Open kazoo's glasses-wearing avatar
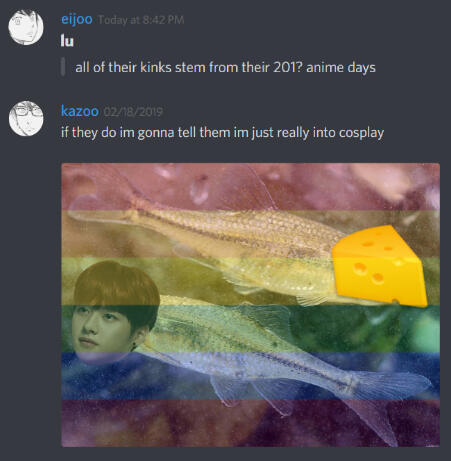The image size is (451, 461). [26, 118]
